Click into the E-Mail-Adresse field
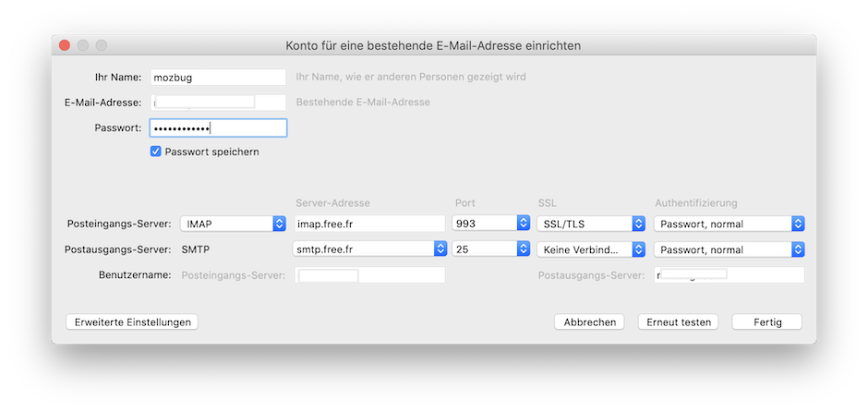 click(218, 103)
